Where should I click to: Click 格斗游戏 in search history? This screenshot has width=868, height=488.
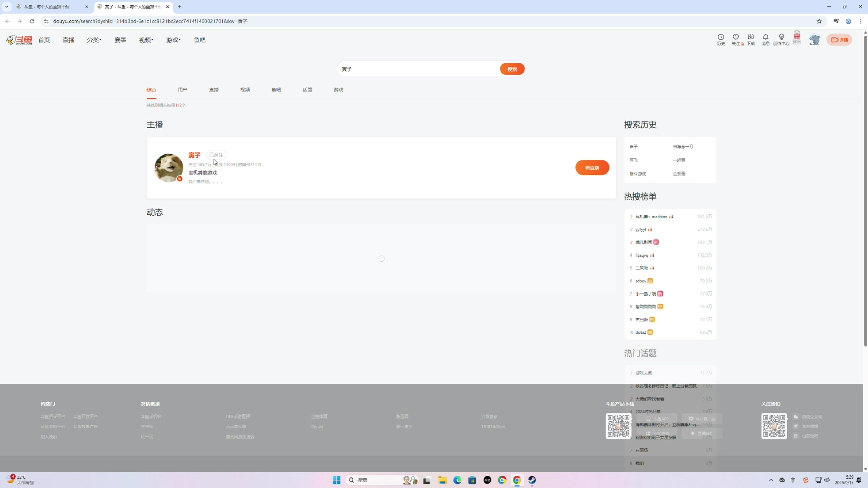pos(637,174)
